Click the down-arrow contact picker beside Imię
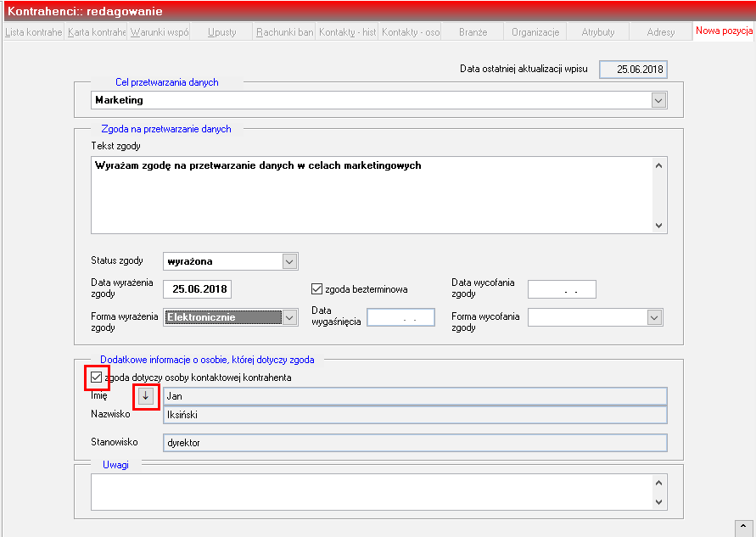This screenshot has width=756, height=537. [146, 396]
